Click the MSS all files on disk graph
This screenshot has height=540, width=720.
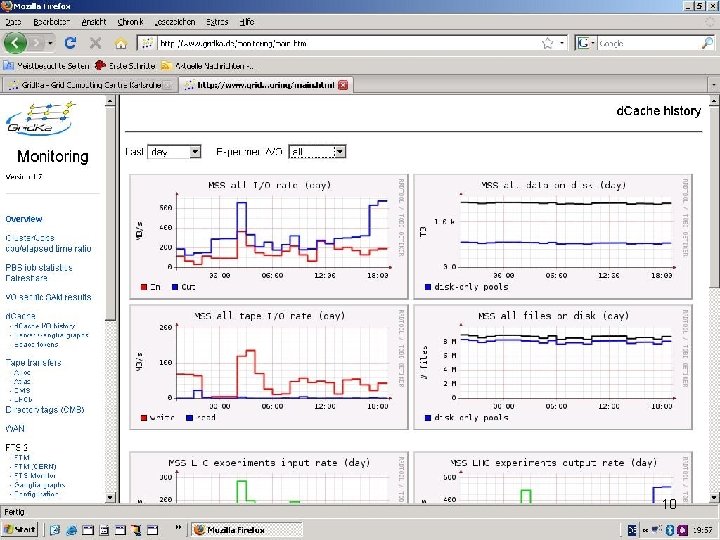(553, 367)
